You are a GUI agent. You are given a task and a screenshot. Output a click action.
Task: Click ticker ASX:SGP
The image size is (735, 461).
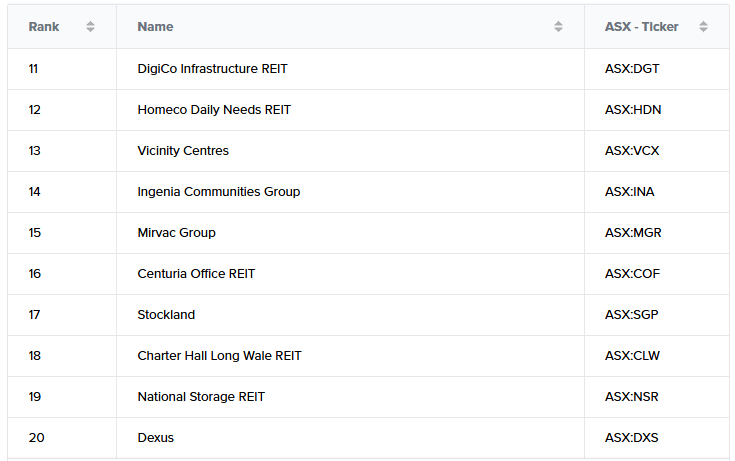pos(632,315)
